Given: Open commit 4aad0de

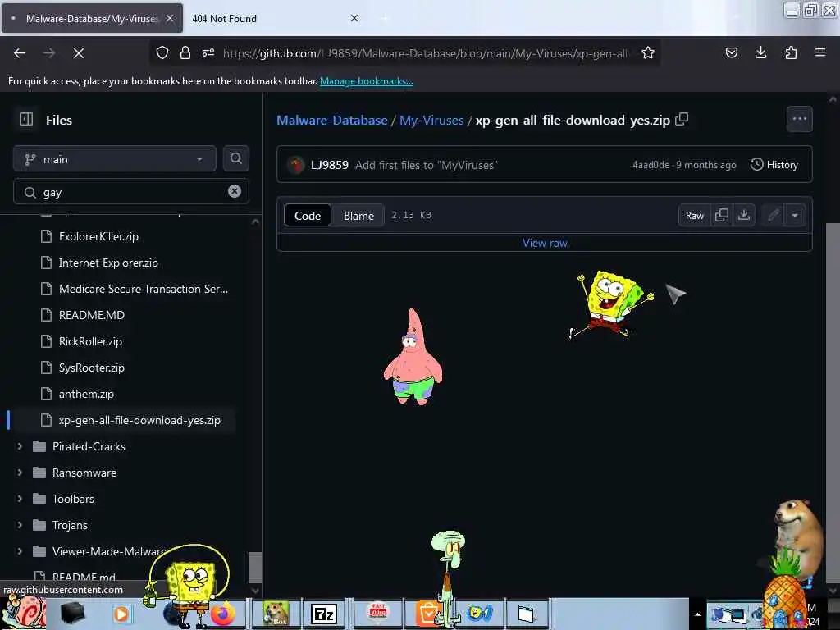Looking at the screenshot, I should click(x=651, y=164).
